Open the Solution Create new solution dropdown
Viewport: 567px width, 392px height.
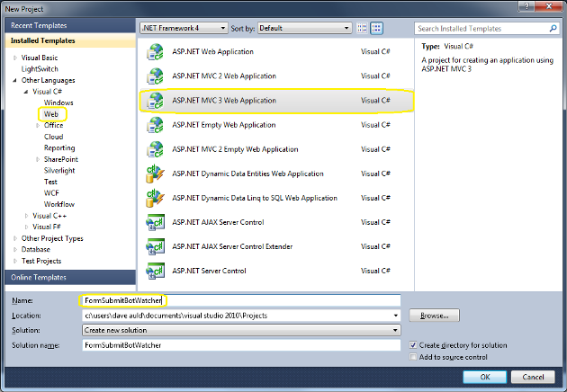241,330
